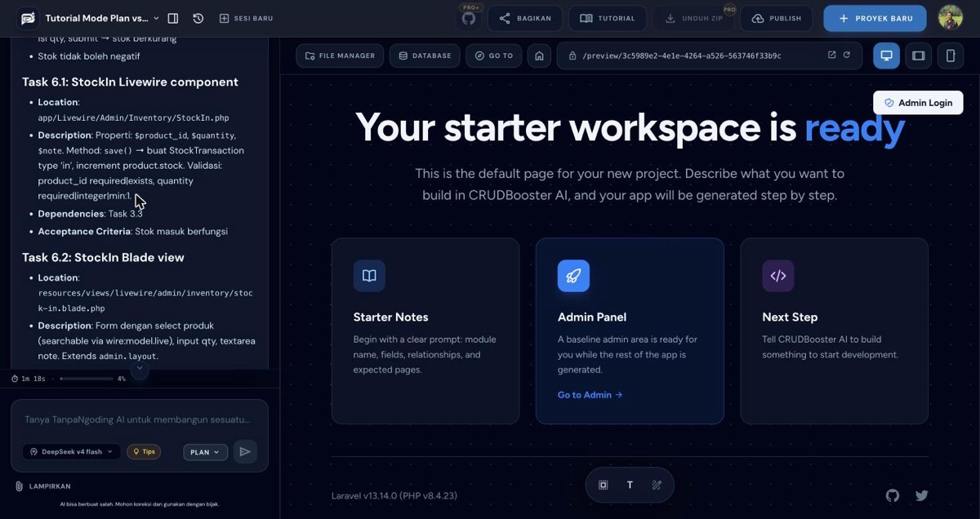Click the scroll-down chevron in chat panel
Image resolution: width=980 pixels, height=519 pixels.
140,369
